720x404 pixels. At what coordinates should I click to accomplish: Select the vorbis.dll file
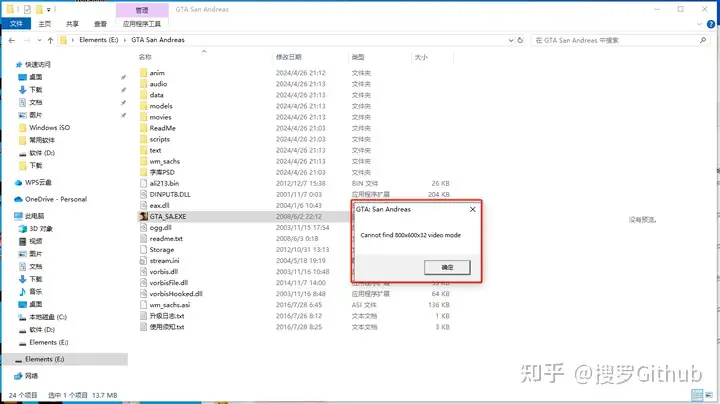163,271
